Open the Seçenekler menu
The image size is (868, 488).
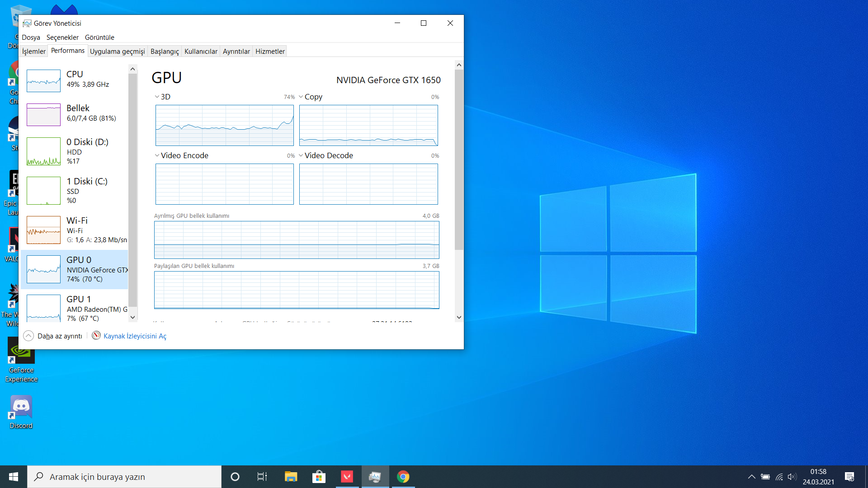tap(62, 38)
